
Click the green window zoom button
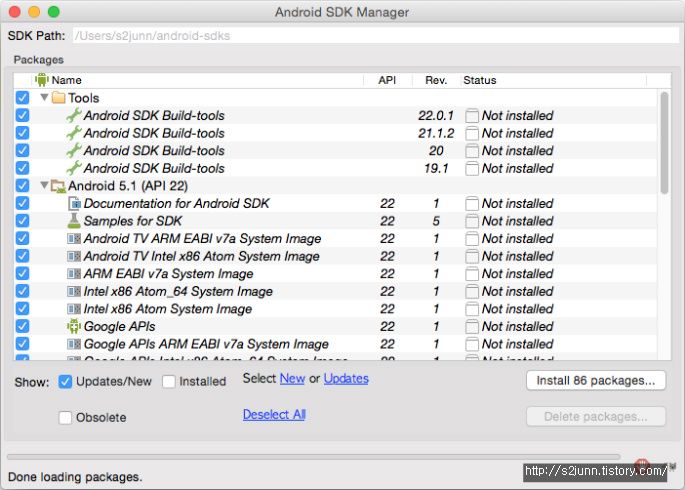54,12
